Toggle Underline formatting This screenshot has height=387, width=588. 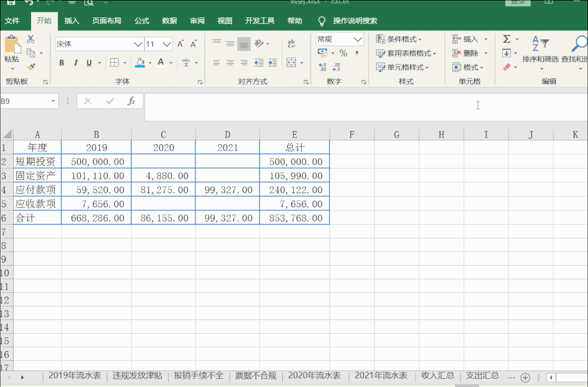click(89, 63)
